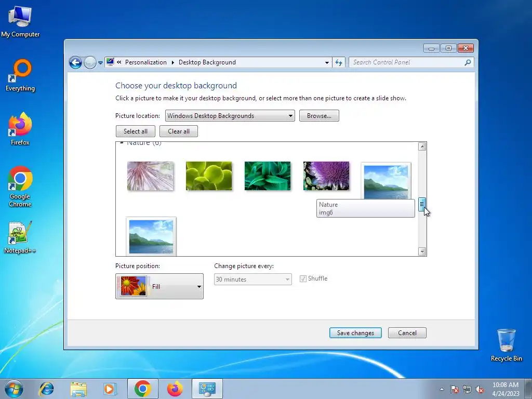Open Firefox desktop shortcut
This screenshot has width=532, height=399.
20,129
